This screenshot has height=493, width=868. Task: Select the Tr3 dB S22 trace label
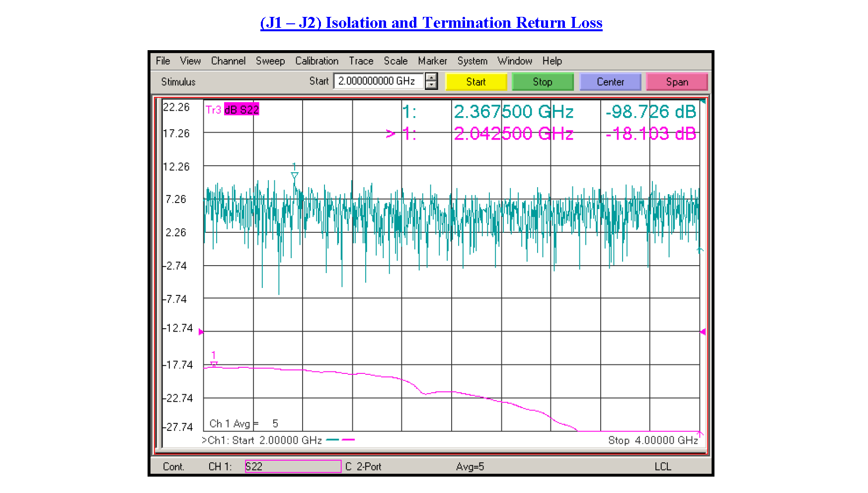[x=233, y=109]
